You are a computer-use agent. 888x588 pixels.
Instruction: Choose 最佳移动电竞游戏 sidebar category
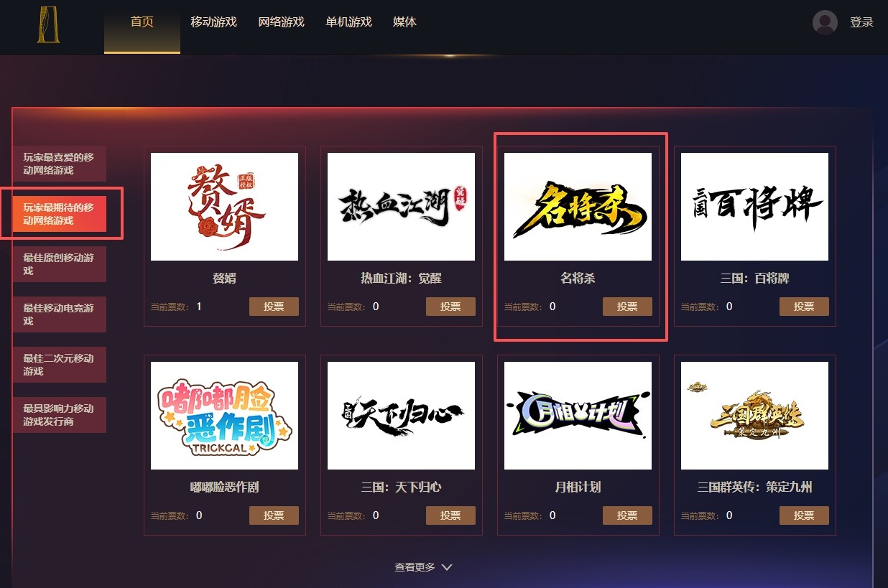pos(59,314)
